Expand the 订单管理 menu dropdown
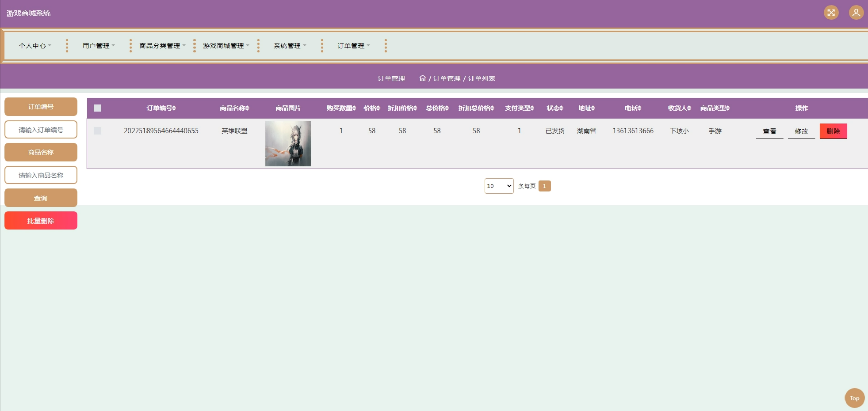Image resolution: width=868 pixels, height=411 pixels. coord(353,46)
